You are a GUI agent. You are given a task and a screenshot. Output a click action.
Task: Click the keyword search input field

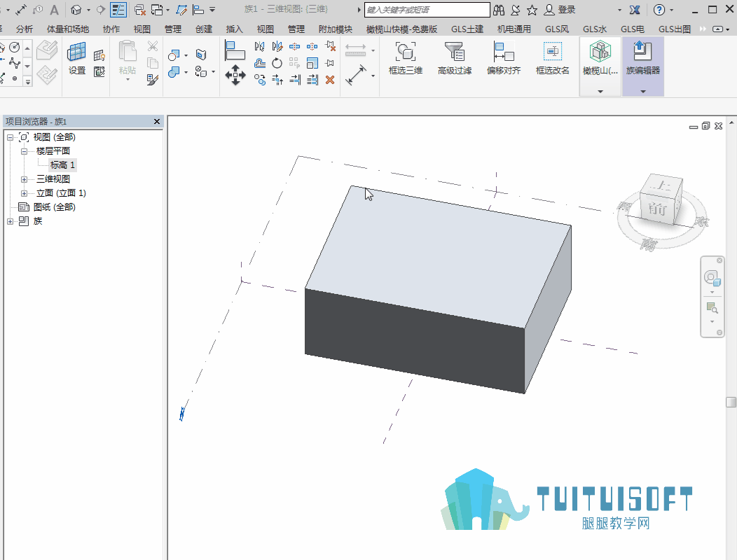coord(427,10)
